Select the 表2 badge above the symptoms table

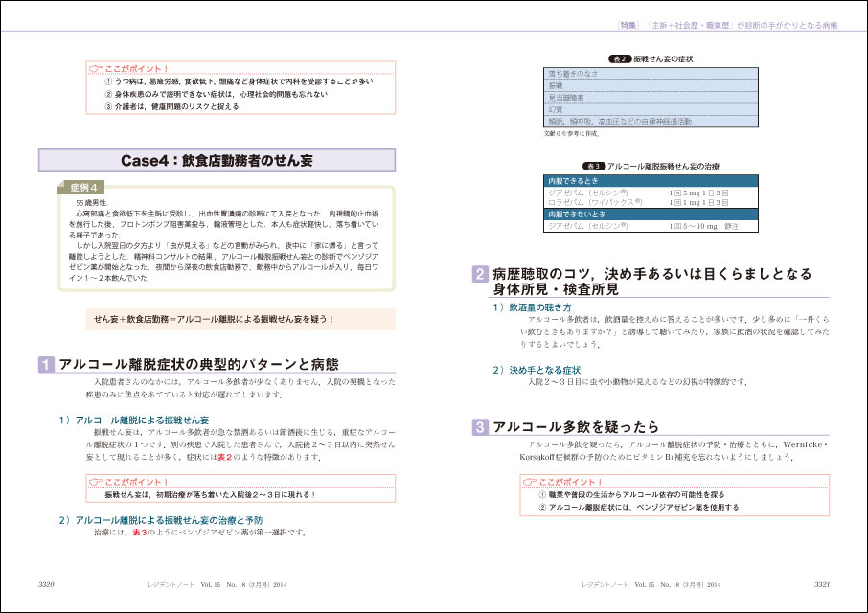(620, 58)
